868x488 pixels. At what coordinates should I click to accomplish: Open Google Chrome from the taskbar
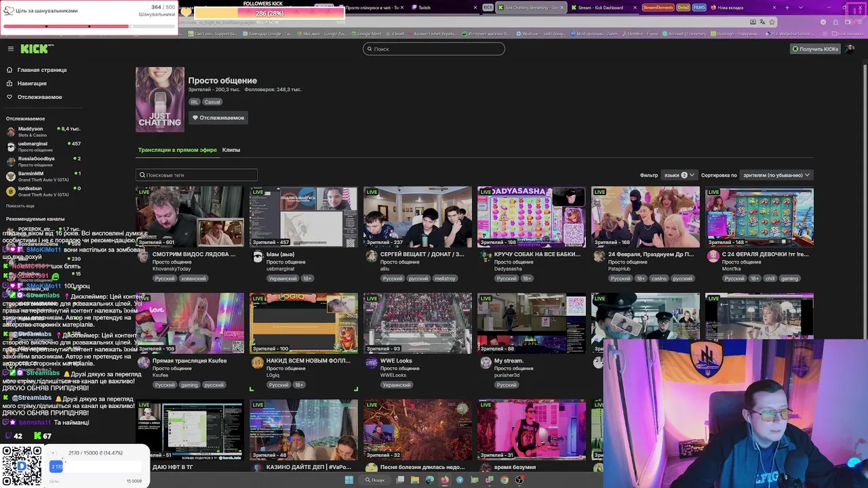505,480
